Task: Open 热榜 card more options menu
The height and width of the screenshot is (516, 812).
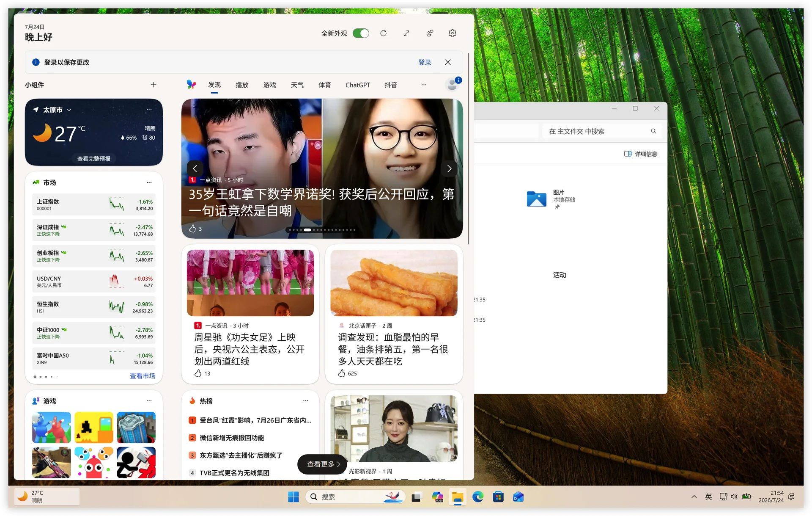Action: tap(305, 401)
